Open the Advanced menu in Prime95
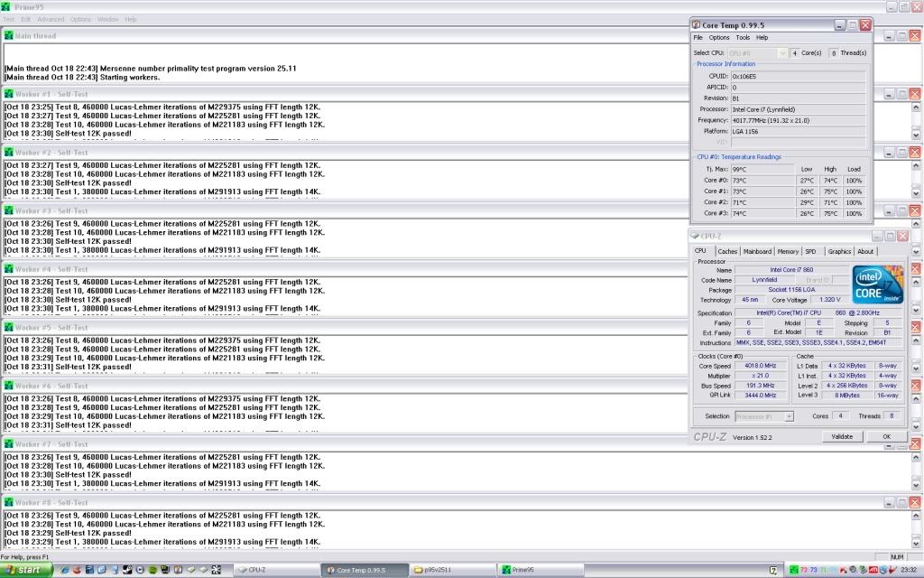The height and width of the screenshot is (578, 924). click(50, 19)
